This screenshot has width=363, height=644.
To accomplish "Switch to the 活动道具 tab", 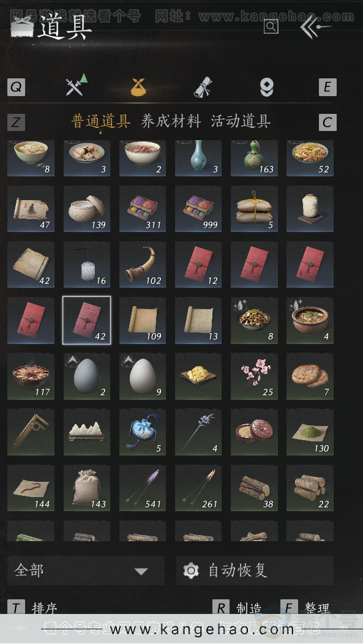I will (241, 121).
